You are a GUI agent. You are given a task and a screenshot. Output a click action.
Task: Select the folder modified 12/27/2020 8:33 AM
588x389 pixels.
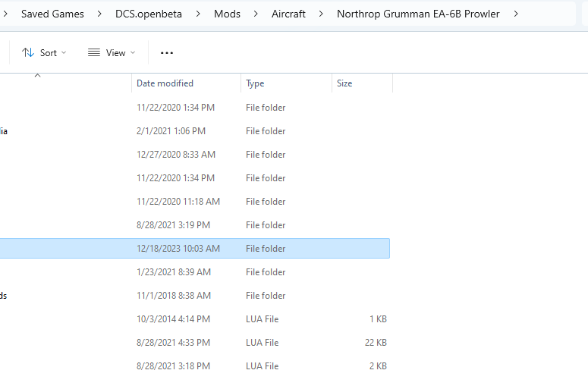point(195,155)
